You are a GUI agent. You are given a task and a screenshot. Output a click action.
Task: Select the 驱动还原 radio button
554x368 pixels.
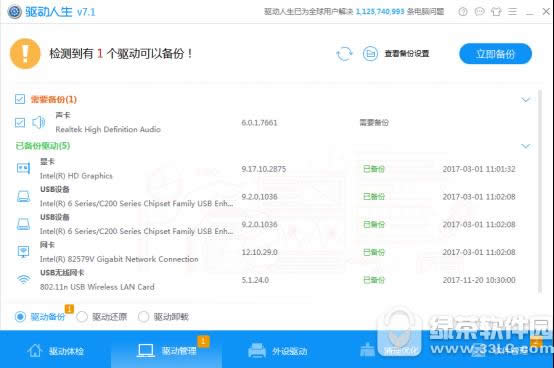82,316
